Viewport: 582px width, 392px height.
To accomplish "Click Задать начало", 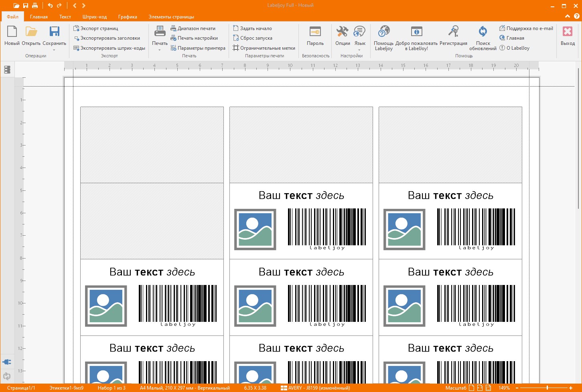I will pyautogui.click(x=252, y=28).
